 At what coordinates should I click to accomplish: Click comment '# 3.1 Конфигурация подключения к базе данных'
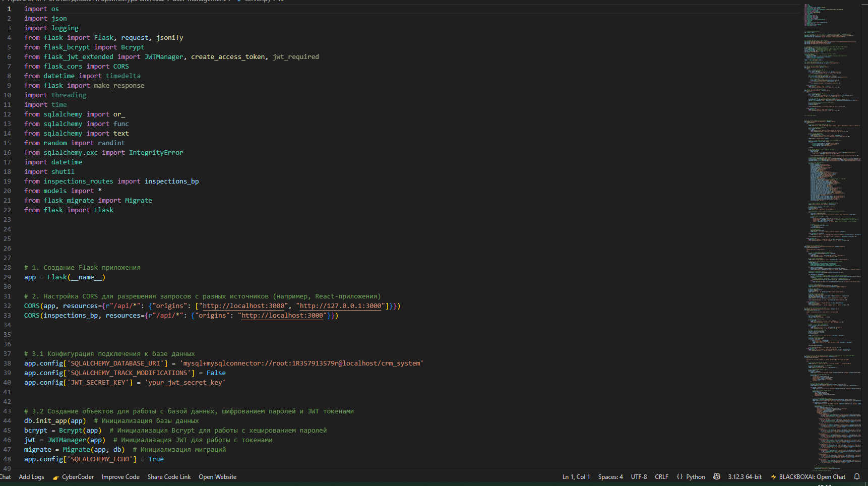pos(109,354)
